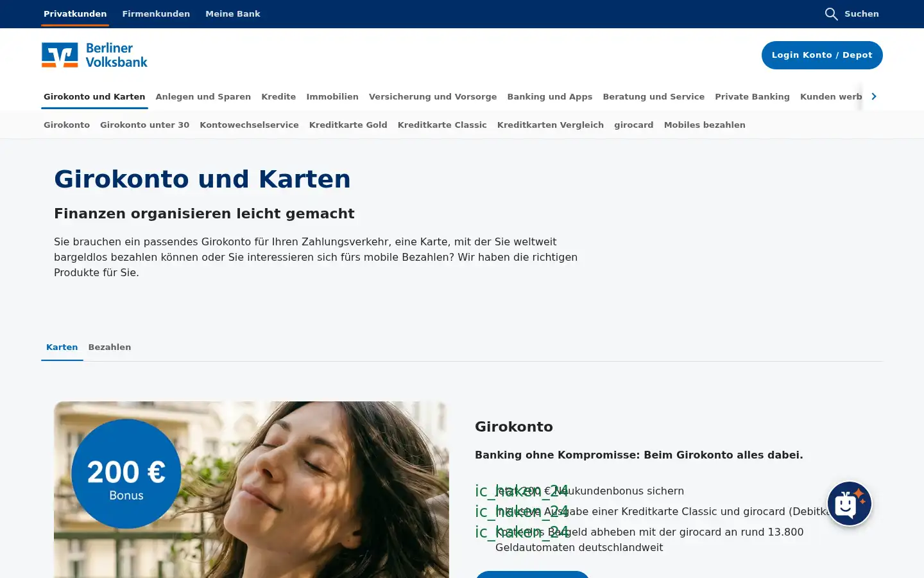Click the Neukundenbonus sichern bullet text
The width and height of the screenshot is (924, 578).
coord(590,491)
